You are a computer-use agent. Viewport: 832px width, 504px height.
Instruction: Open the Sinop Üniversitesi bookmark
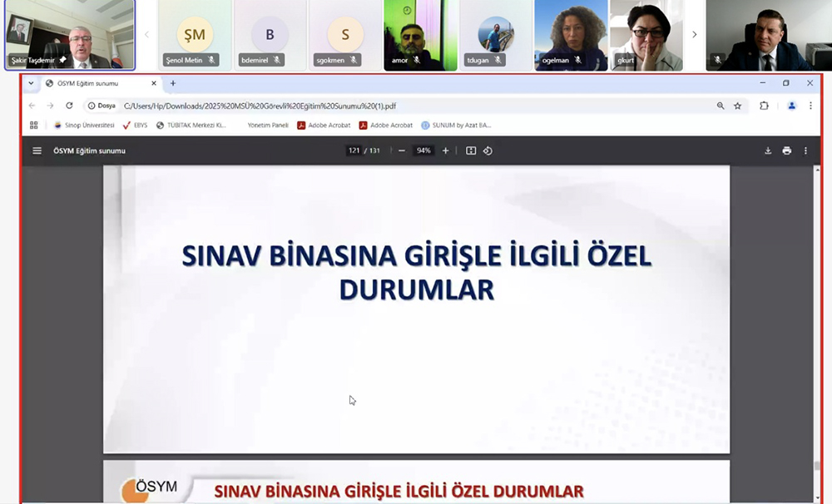[x=83, y=126]
